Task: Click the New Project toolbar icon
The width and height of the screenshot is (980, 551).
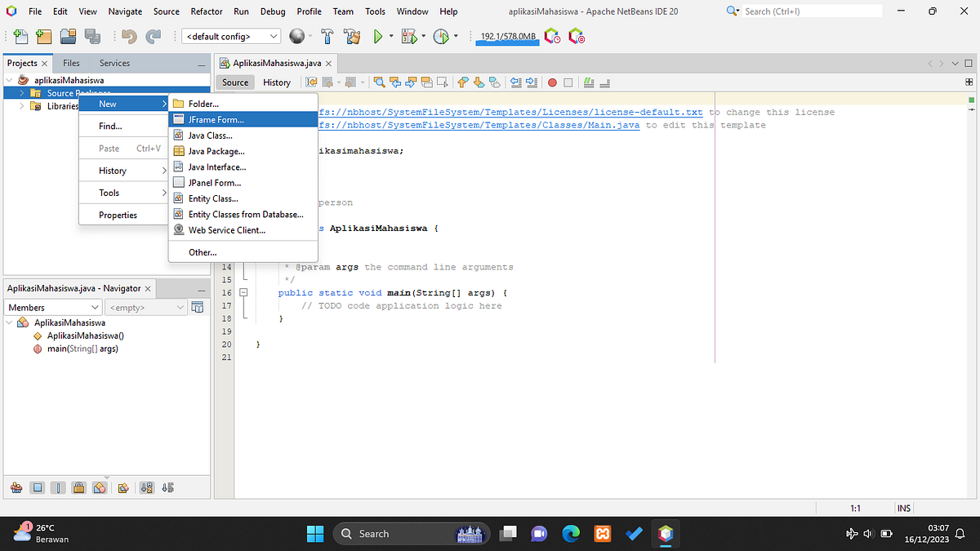Action: (44, 37)
